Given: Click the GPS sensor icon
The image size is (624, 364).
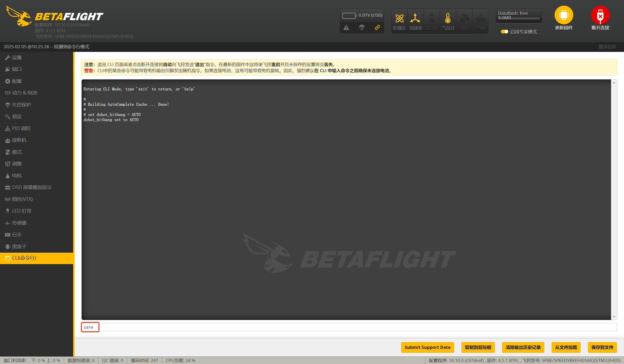Looking at the screenshot, I should click(464, 21).
